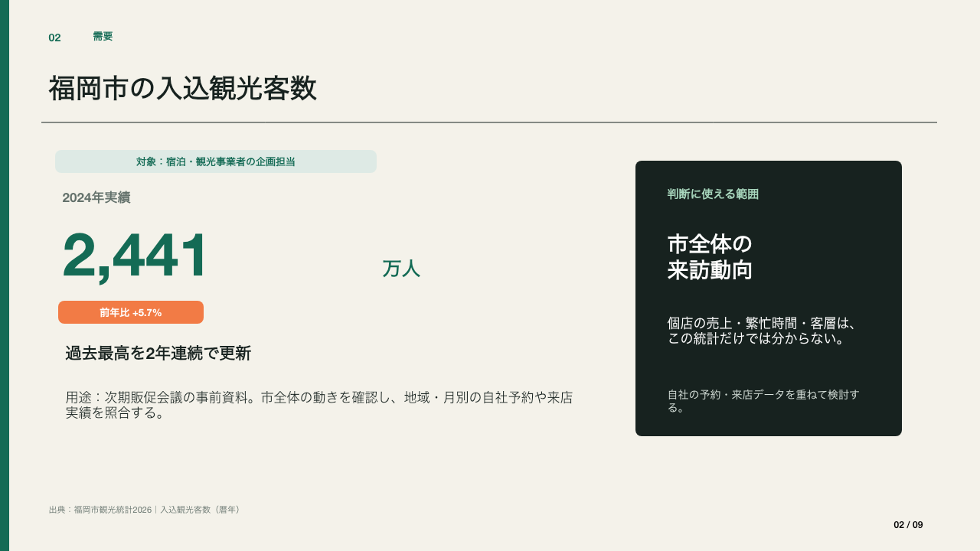The height and width of the screenshot is (551, 980).
Task: Select the 自社の予約・来店データ note
Action: pos(763,401)
